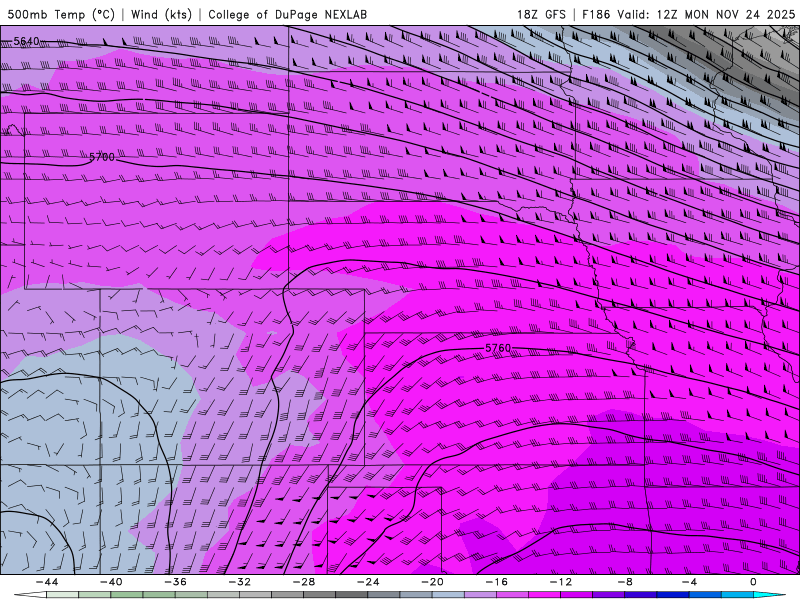Click the "F186" forecast hour text
This screenshot has width=800, height=600.
click(596, 14)
